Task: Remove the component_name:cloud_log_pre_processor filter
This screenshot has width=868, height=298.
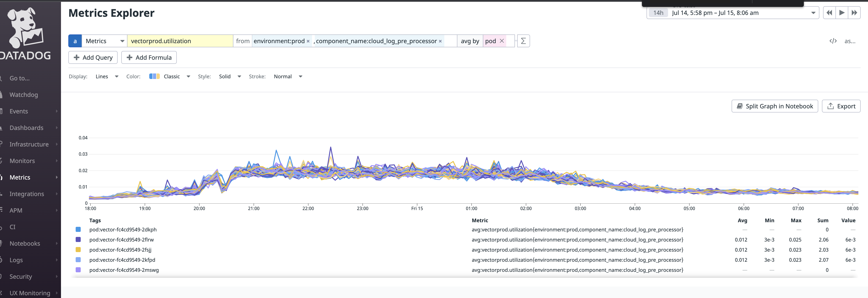Action: tap(440, 41)
